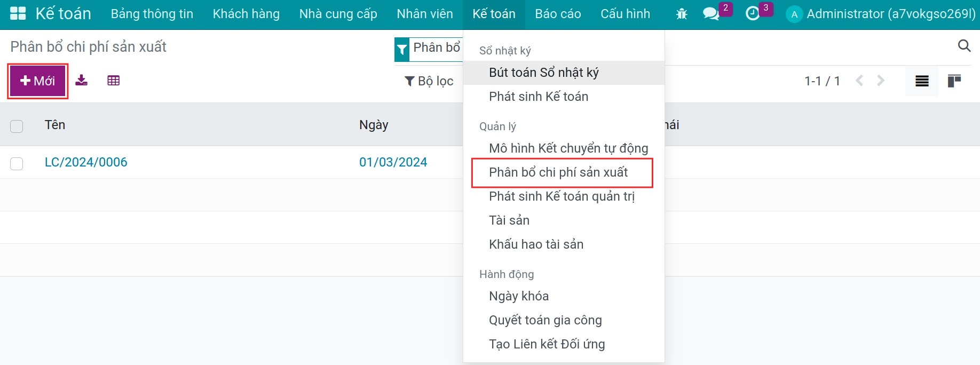The height and width of the screenshot is (365, 980).
Task: Open Bảng thông tin menu
Action: 152,14
